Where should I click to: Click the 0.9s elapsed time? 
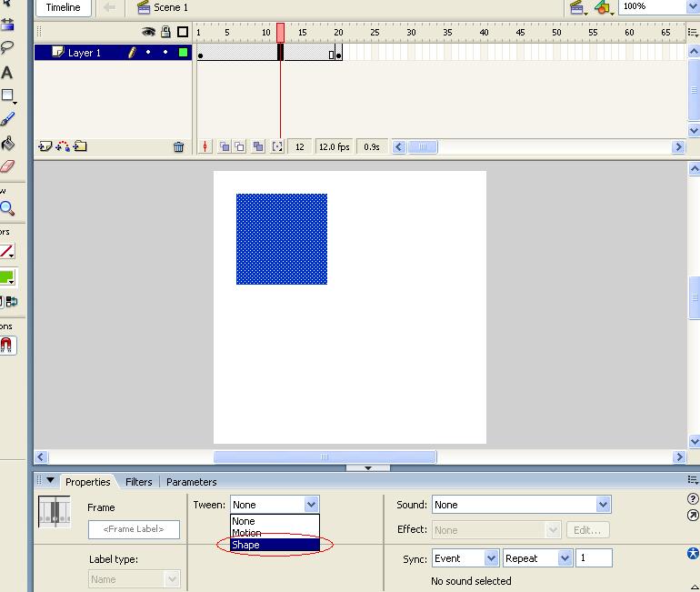(372, 147)
